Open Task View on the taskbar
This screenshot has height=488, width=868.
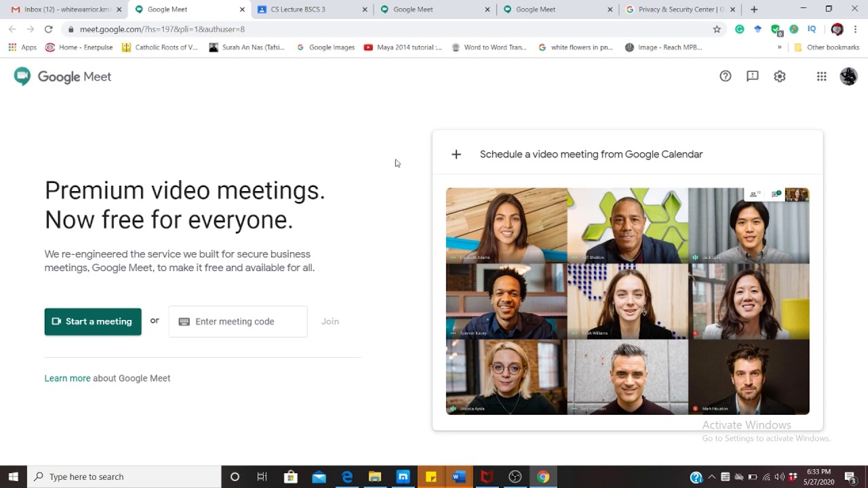pos(262,476)
